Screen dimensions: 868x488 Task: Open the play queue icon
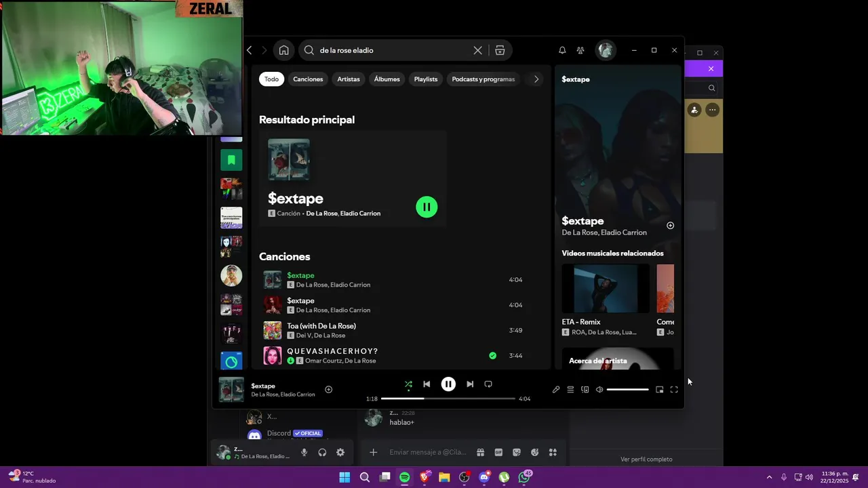pos(570,390)
